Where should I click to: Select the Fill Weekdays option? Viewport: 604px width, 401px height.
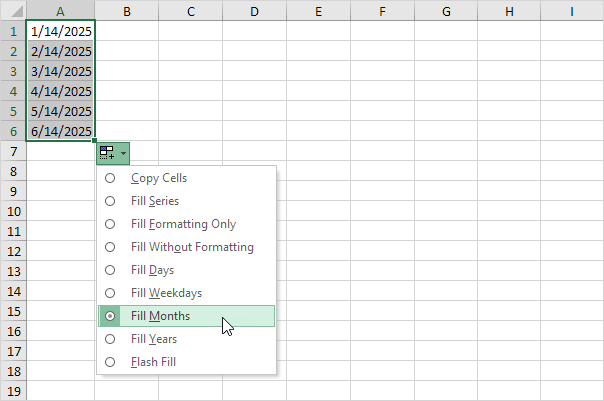coord(166,293)
